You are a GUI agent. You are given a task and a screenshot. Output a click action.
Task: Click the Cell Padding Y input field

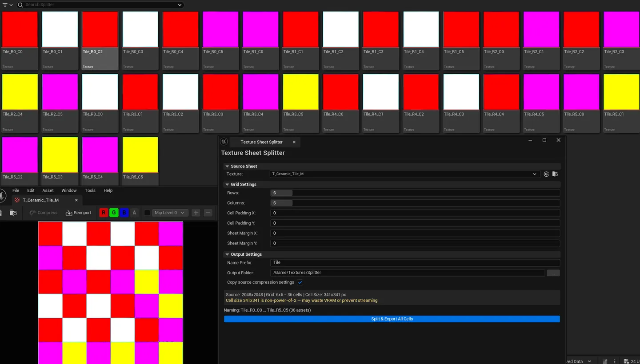[x=415, y=223]
